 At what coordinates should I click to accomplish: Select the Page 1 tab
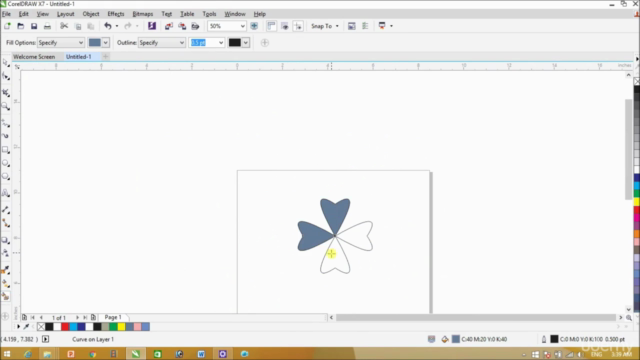click(x=113, y=317)
